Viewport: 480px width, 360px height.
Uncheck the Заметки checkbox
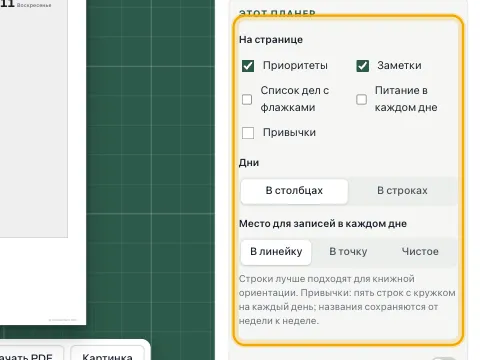tap(362, 66)
